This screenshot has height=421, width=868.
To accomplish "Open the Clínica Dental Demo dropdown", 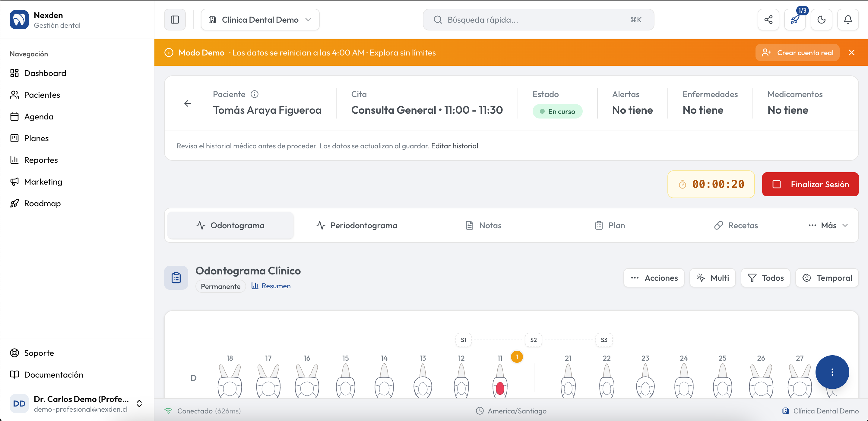I will (260, 20).
